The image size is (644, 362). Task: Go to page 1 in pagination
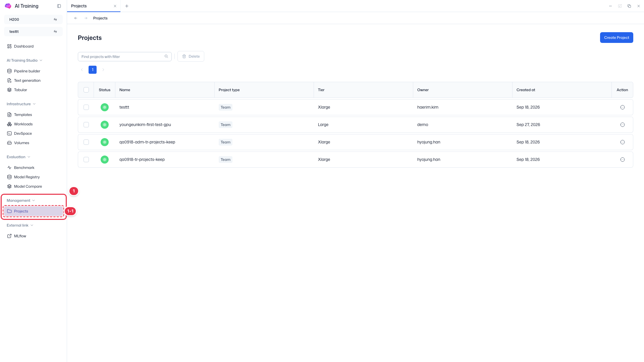pos(93,70)
